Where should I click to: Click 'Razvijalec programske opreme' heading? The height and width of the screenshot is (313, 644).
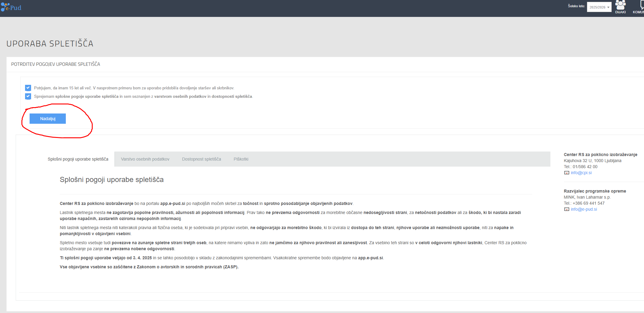pyautogui.click(x=595, y=191)
